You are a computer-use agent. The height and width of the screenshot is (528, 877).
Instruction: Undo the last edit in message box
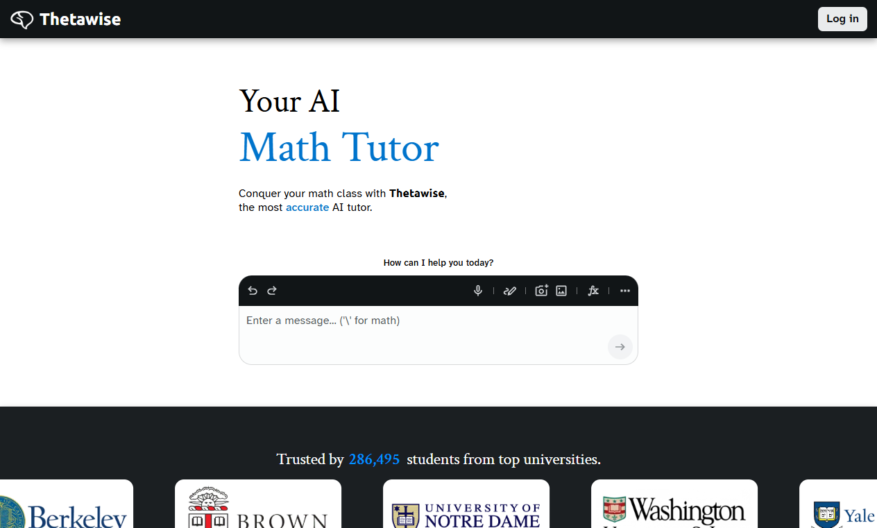253,291
